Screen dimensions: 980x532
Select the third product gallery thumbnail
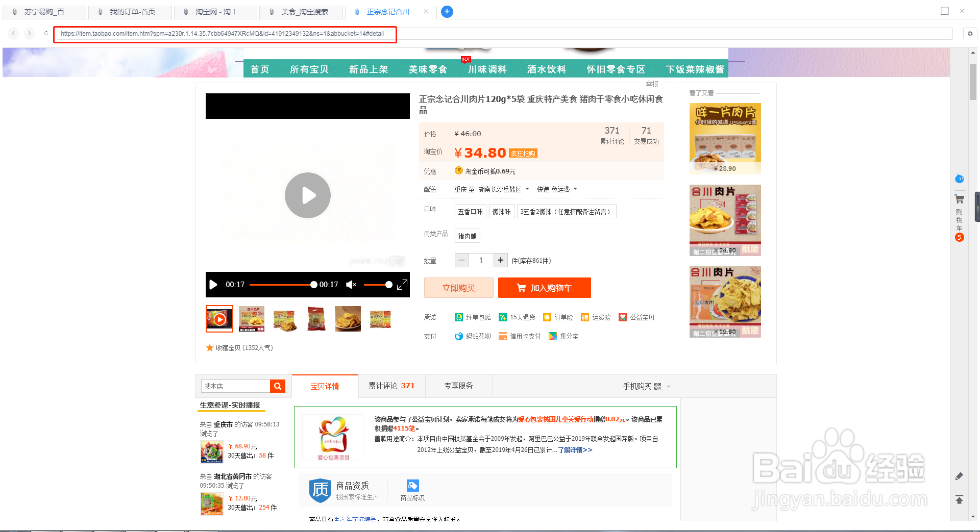pos(284,319)
